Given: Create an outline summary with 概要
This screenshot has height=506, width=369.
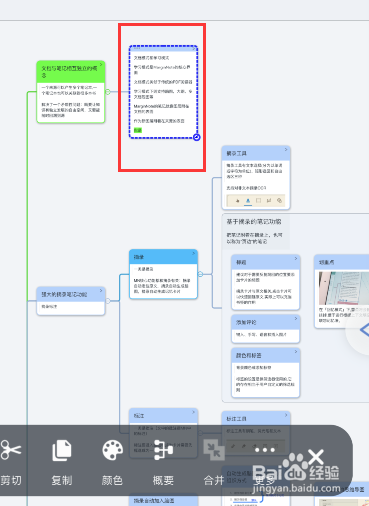Looking at the screenshot, I should (x=163, y=463).
